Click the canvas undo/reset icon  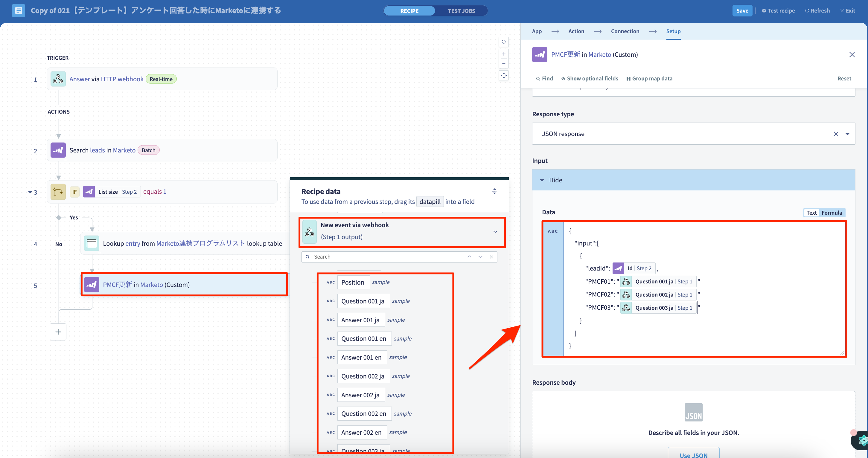[503, 42]
